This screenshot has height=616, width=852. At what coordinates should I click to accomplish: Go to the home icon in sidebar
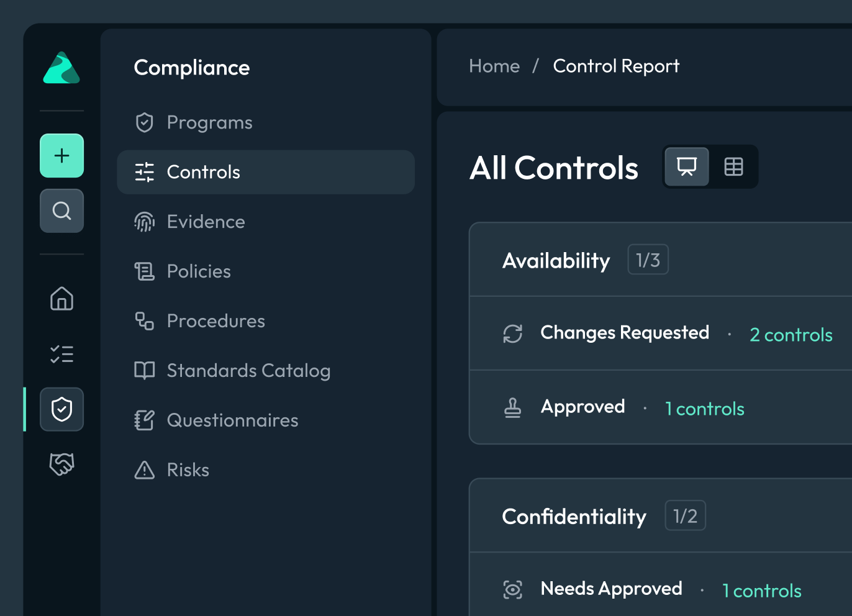coord(61,298)
